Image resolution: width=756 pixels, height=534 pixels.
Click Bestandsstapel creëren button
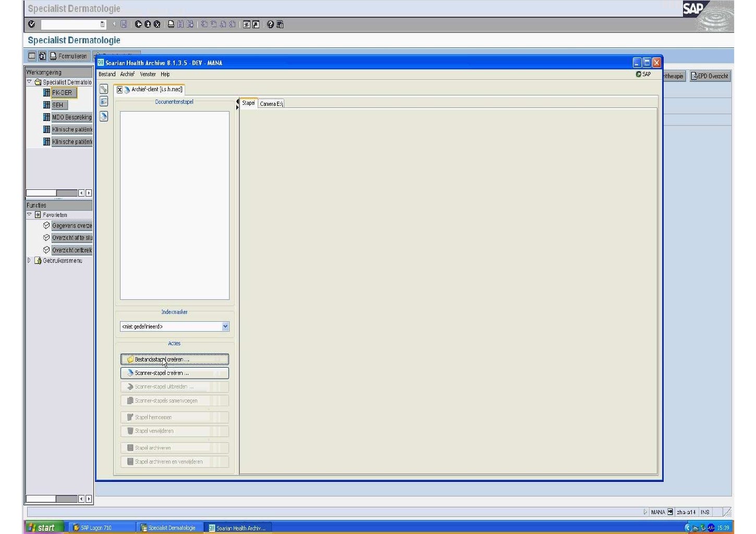[175, 359]
